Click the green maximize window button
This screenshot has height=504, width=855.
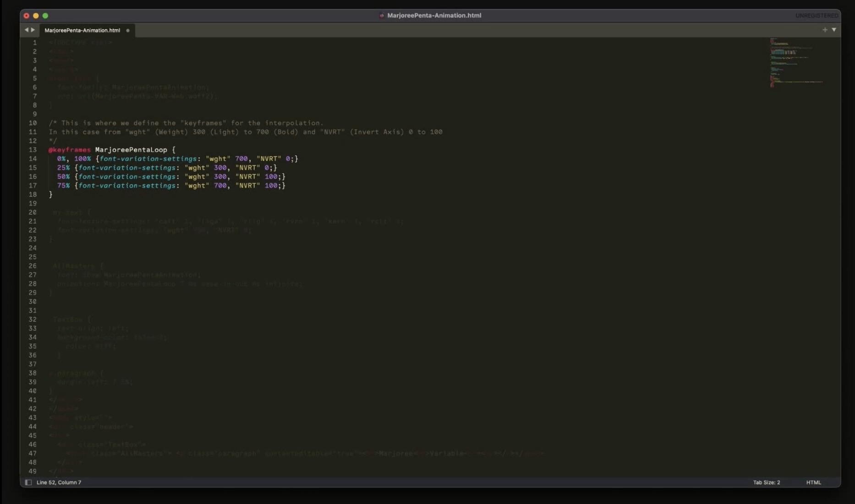tap(45, 16)
